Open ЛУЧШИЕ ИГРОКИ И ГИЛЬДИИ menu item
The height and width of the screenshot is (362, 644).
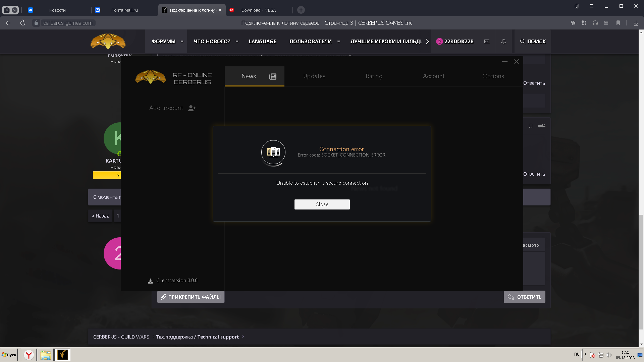tap(386, 42)
